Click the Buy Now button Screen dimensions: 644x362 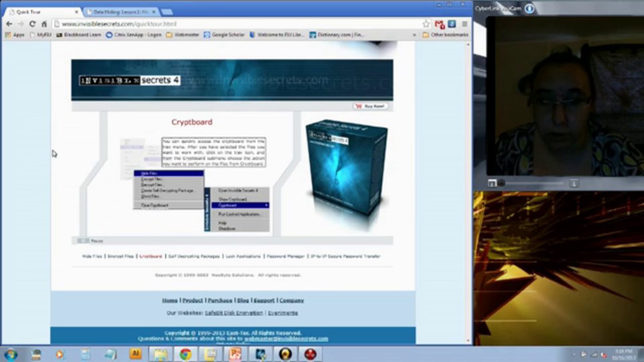pyautogui.click(x=371, y=106)
